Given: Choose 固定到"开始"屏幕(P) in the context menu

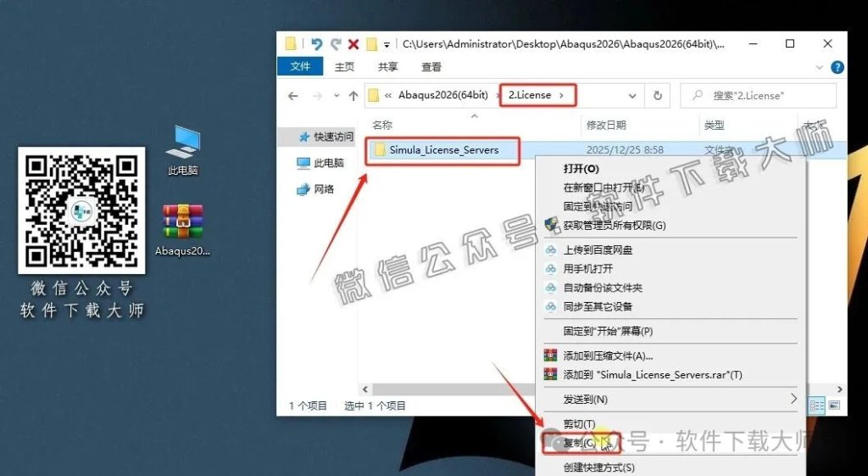Looking at the screenshot, I should pos(608,332).
